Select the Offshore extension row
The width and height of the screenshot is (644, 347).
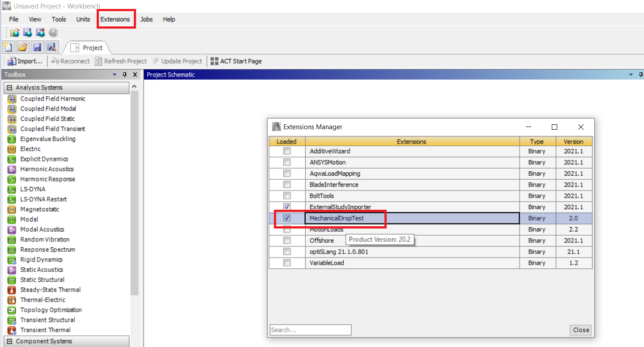coord(431,241)
